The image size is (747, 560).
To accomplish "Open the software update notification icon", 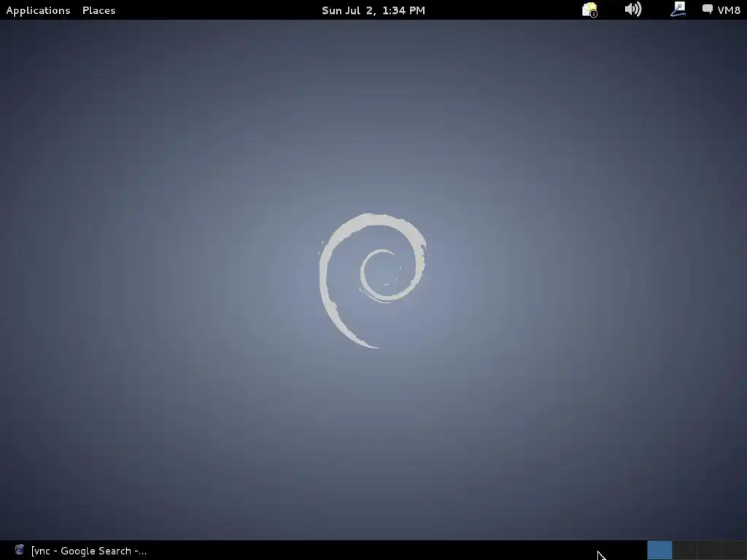I will tap(589, 9).
